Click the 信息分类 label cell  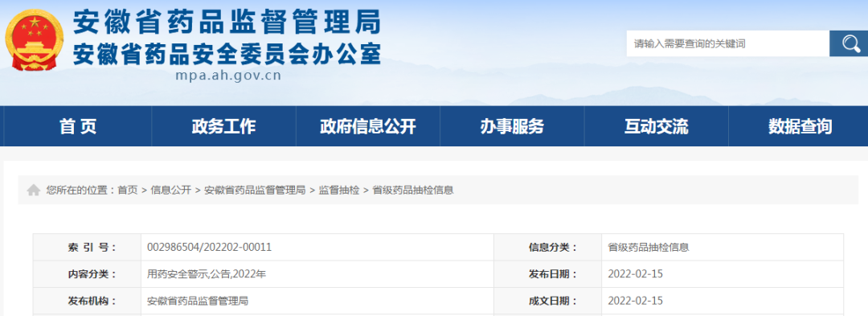pyautogui.click(x=547, y=248)
